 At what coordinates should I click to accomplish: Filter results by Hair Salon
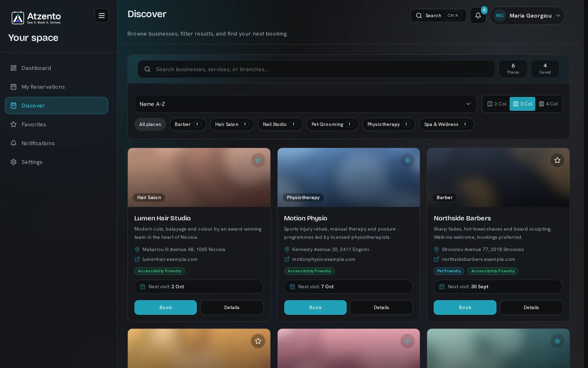coord(232,124)
